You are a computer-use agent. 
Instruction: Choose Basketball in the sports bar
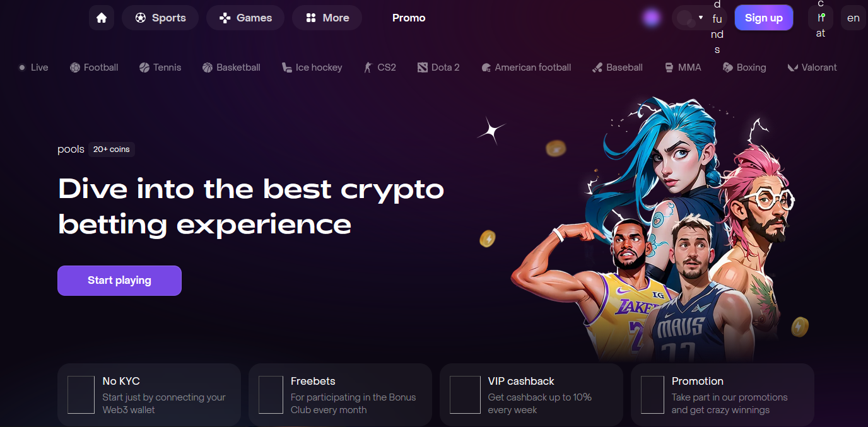click(x=231, y=67)
